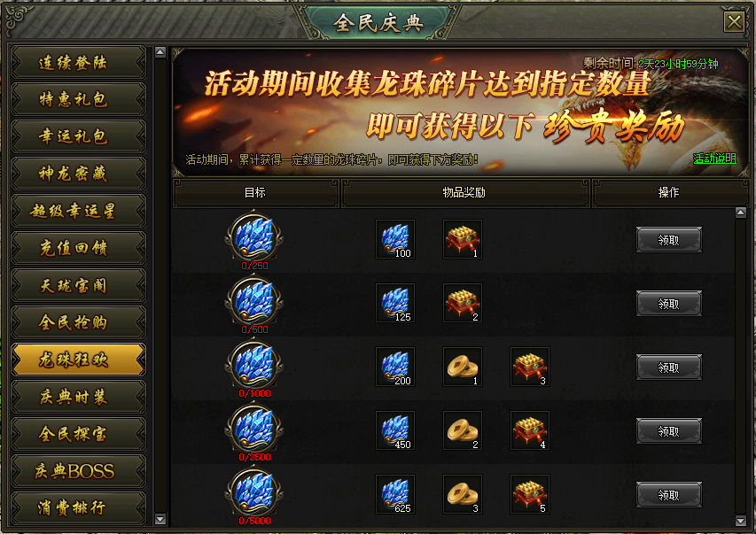Viewport: 756px width, 534px height.
Task: Open the 活动说明 link
Action: point(714,159)
